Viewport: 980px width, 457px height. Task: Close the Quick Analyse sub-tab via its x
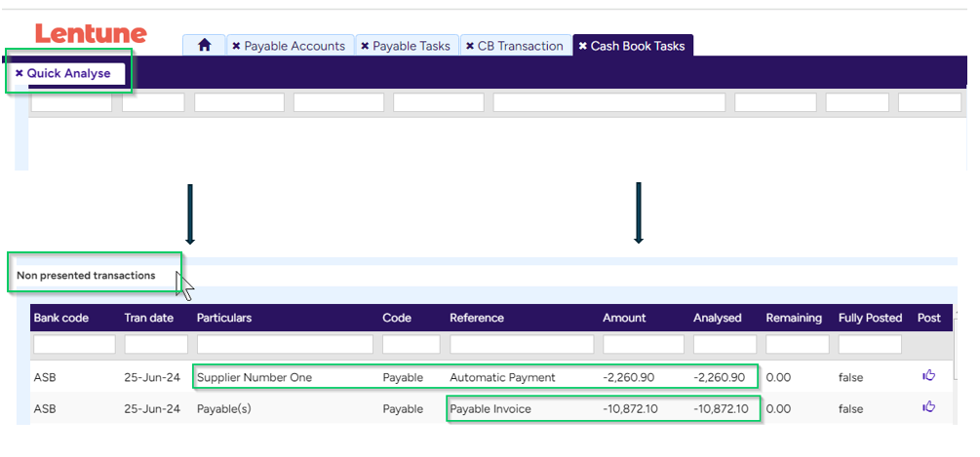pyautogui.click(x=19, y=74)
